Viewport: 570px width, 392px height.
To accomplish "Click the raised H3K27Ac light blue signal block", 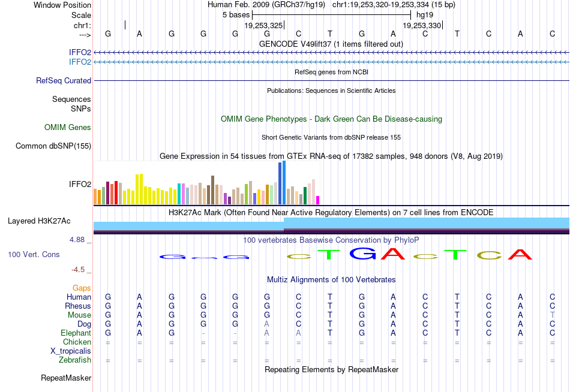I will tap(427, 223).
